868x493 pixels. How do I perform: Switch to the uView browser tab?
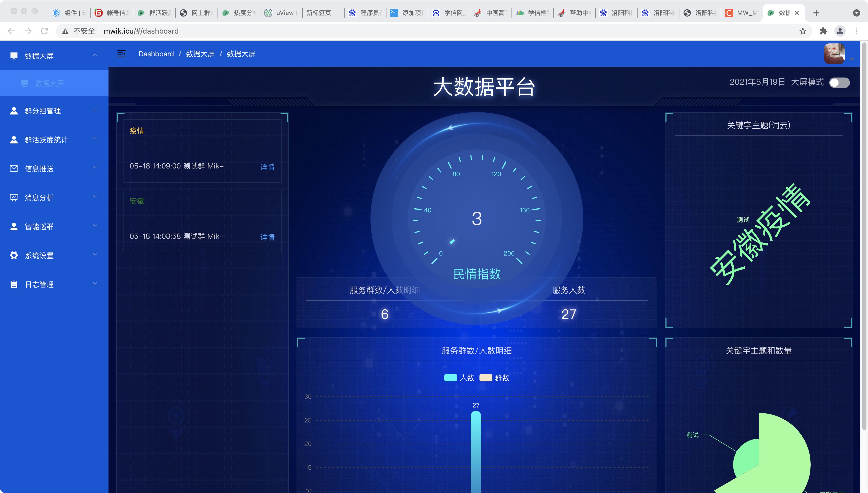click(x=282, y=13)
